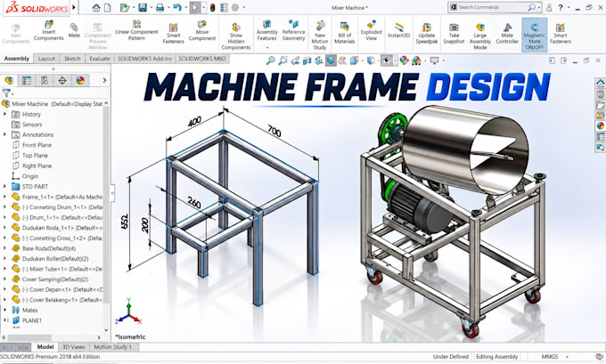Open SOLIDWORKS Add-Ins tab
The height and width of the screenshot is (364, 606).
[x=144, y=59]
